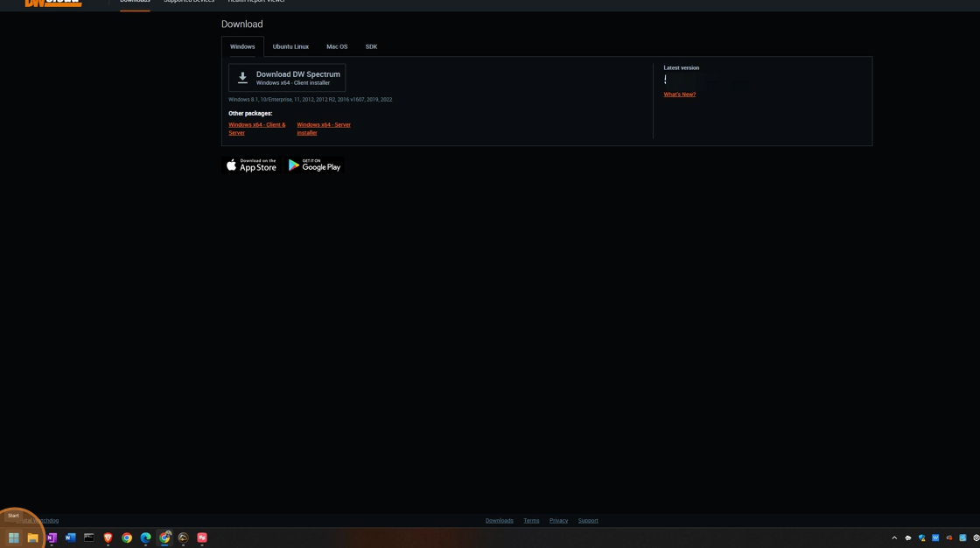Launch Brave browser from the taskbar

(x=108, y=537)
